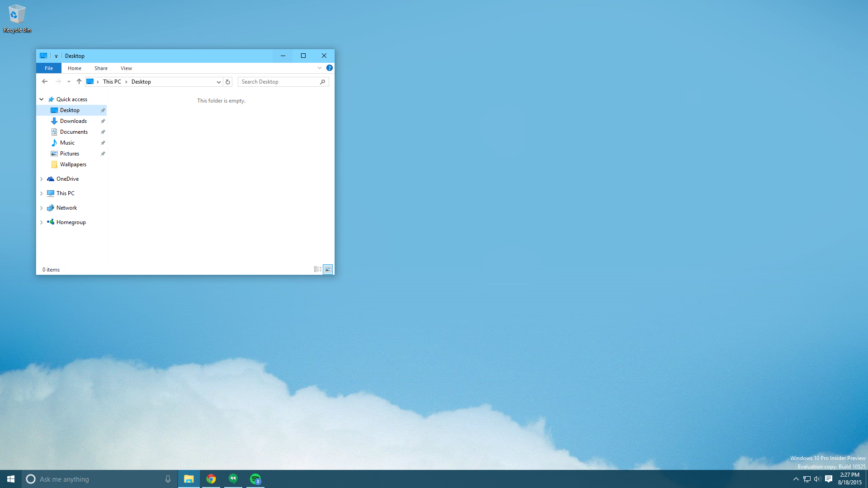The height and width of the screenshot is (488, 868).
Task: Switch to the View ribbon tab
Action: coord(126,68)
